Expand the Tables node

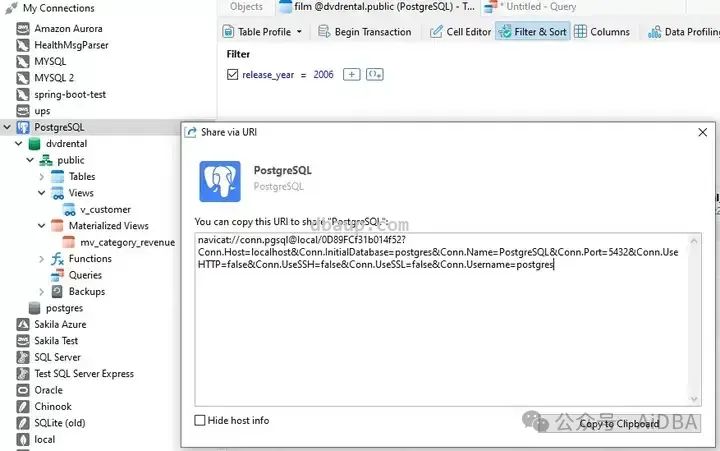click(x=42, y=177)
